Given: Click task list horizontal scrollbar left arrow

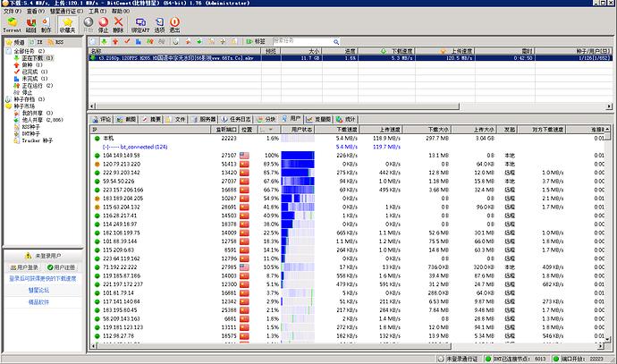Looking at the screenshot, I should (x=92, y=106).
